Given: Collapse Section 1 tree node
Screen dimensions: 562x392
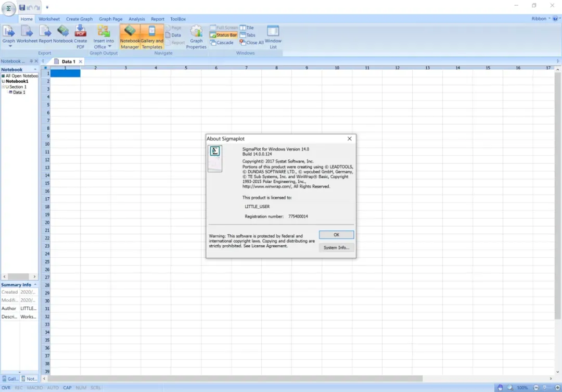Looking at the screenshot, I should pos(3,87).
